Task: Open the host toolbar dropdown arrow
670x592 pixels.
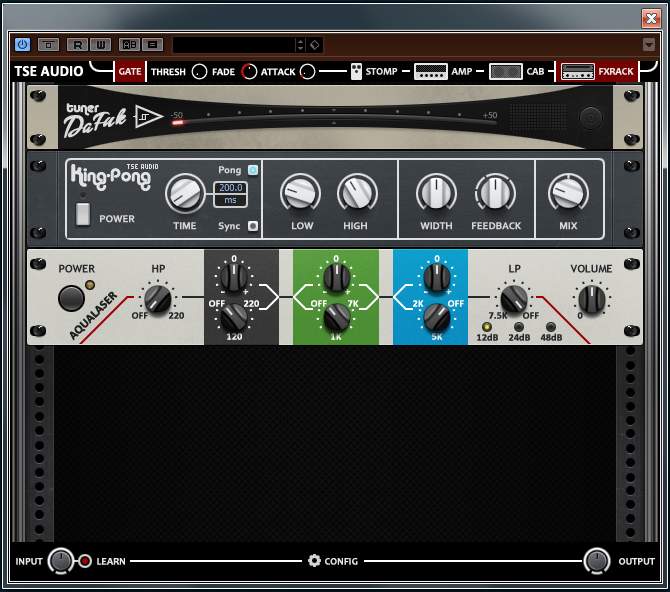Action: tap(649, 44)
